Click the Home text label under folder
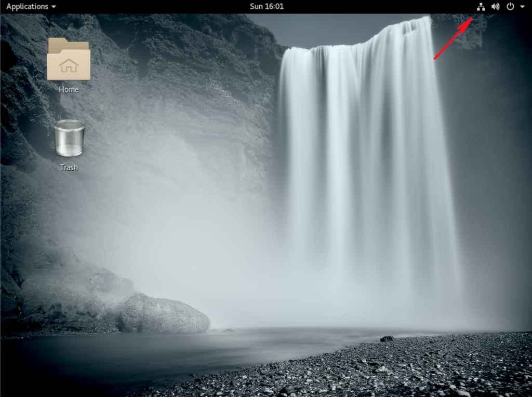The image size is (532, 397). tap(69, 89)
